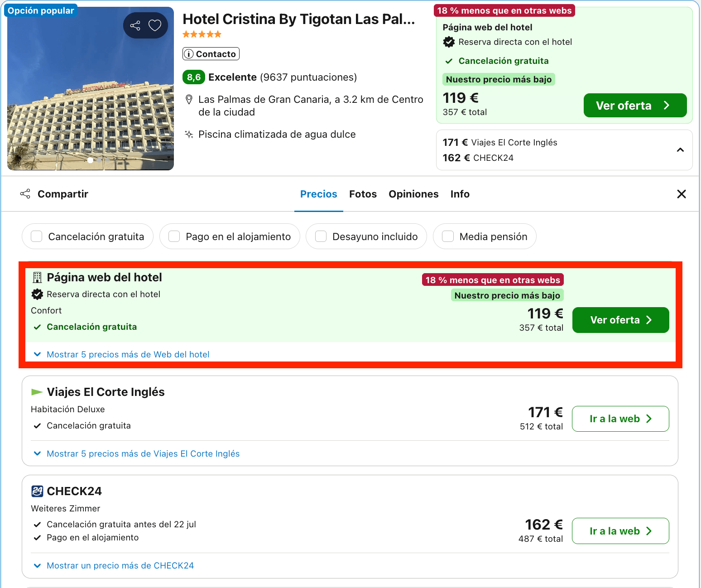Click Ver oferta in Página web del hotel row

(x=621, y=320)
